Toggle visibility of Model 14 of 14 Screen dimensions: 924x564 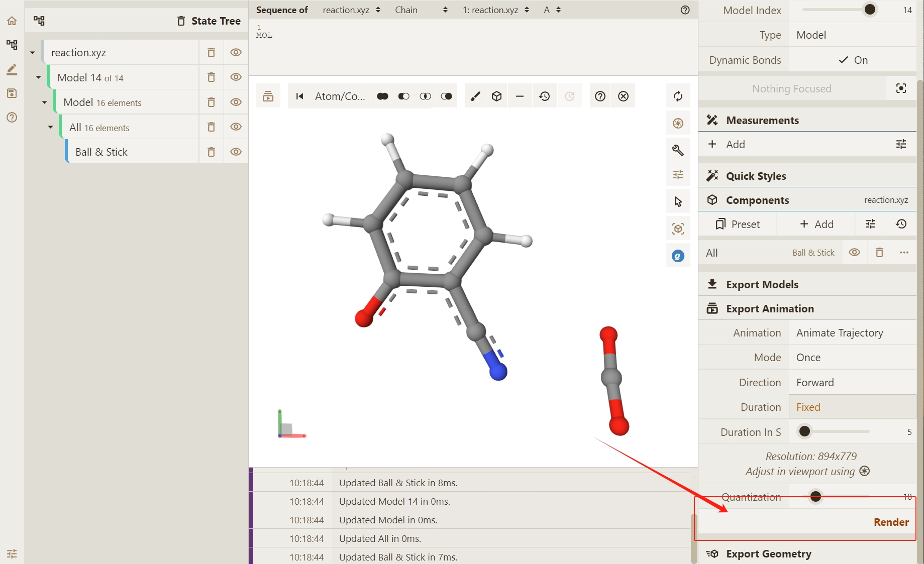click(236, 77)
